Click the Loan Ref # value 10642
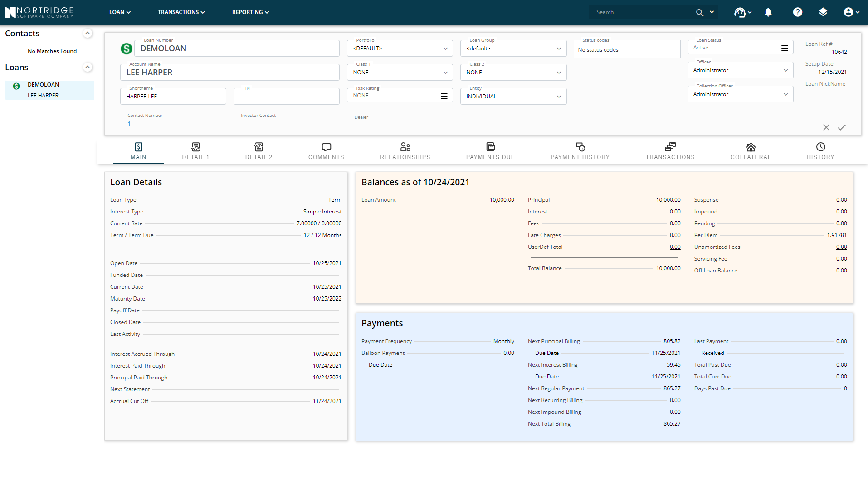Screen dimensions: 868x485 pyautogui.click(x=839, y=52)
